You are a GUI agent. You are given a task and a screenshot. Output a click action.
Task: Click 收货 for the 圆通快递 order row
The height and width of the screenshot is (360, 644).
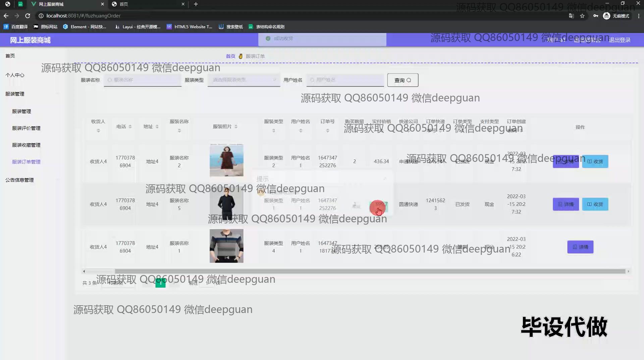595,204
